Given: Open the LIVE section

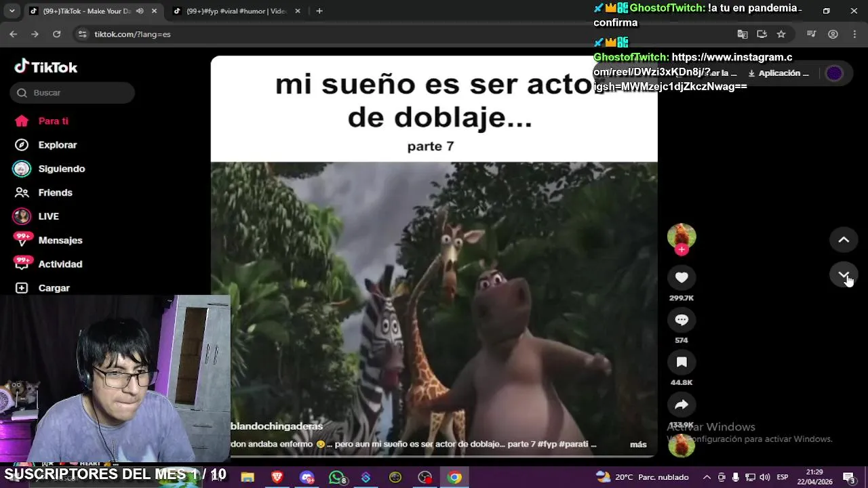Looking at the screenshot, I should [x=48, y=216].
